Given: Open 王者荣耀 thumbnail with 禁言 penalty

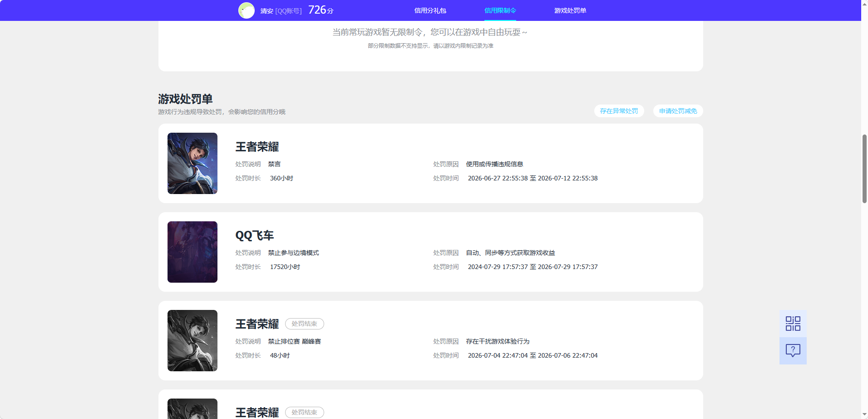Looking at the screenshot, I should (192, 163).
